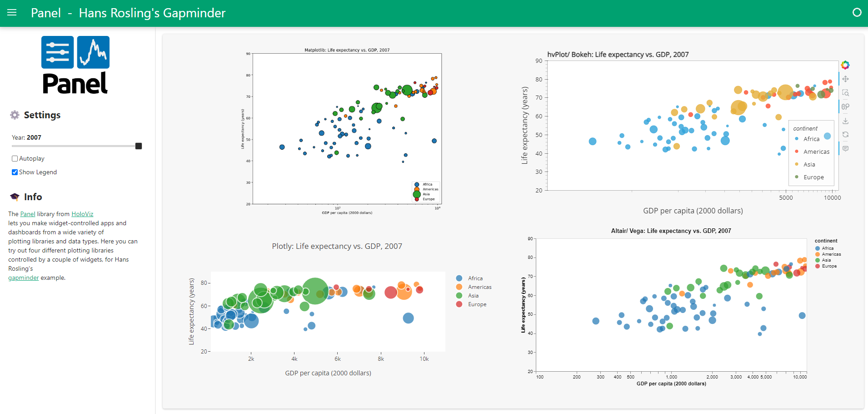Click Africa in the Bokeh legend
868x414 pixels.
pyautogui.click(x=811, y=139)
